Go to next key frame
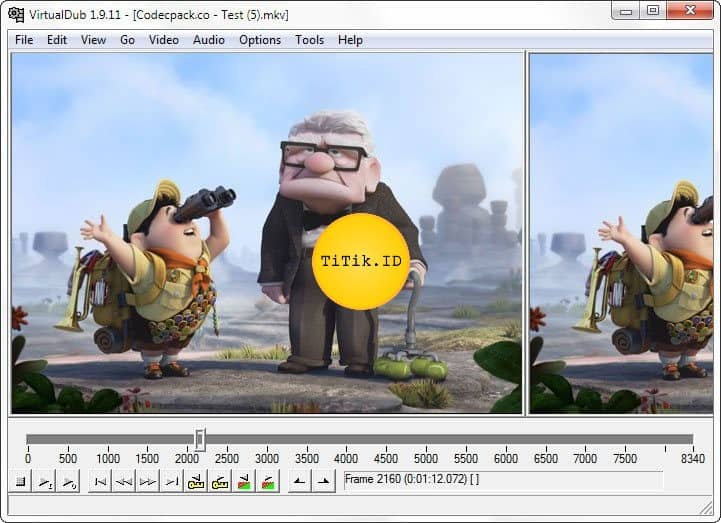721x523 pixels. point(220,482)
